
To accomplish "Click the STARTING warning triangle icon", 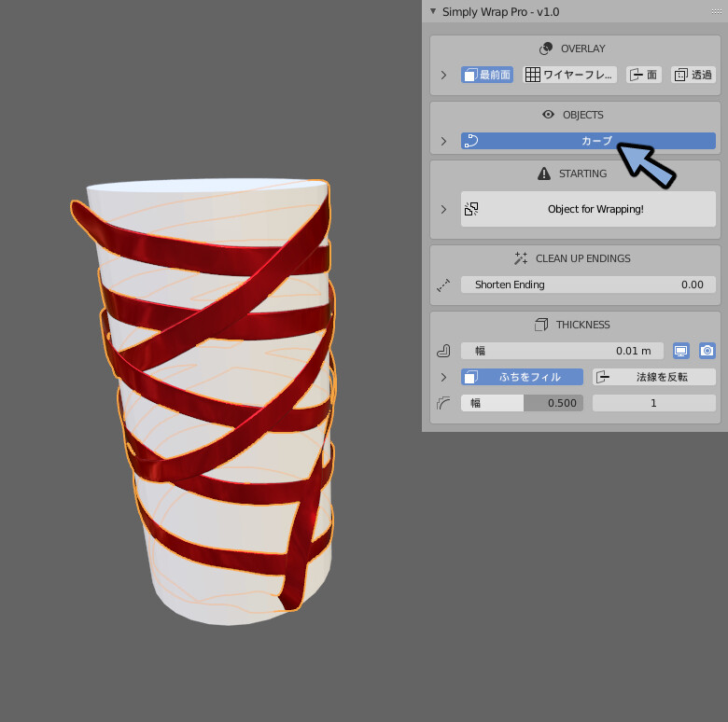I will click(544, 174).
